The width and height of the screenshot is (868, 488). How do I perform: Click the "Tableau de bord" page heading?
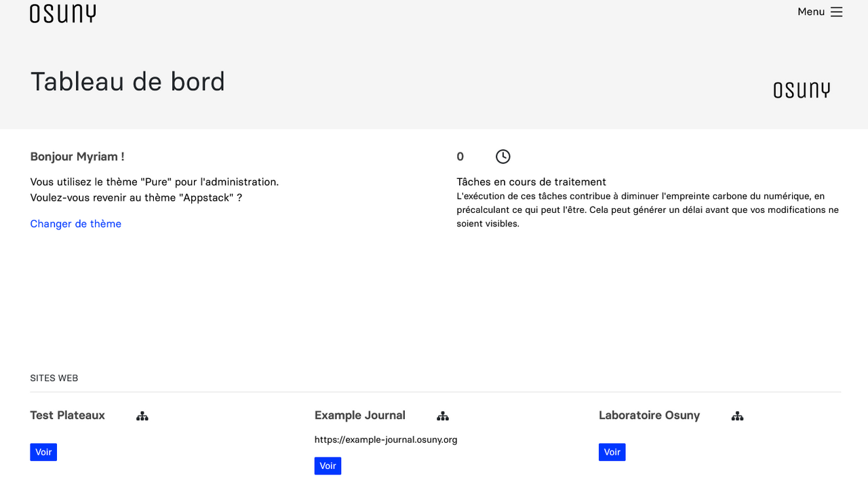127,81
